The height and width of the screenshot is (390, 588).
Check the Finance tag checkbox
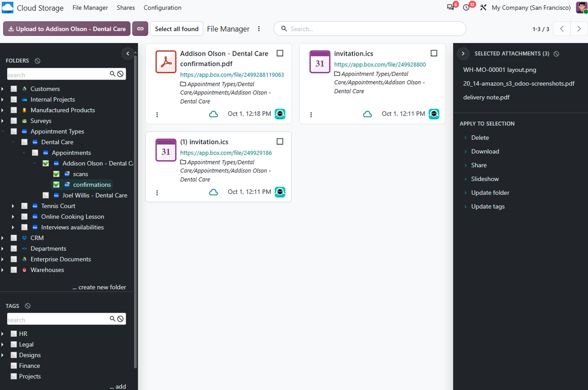14,366
